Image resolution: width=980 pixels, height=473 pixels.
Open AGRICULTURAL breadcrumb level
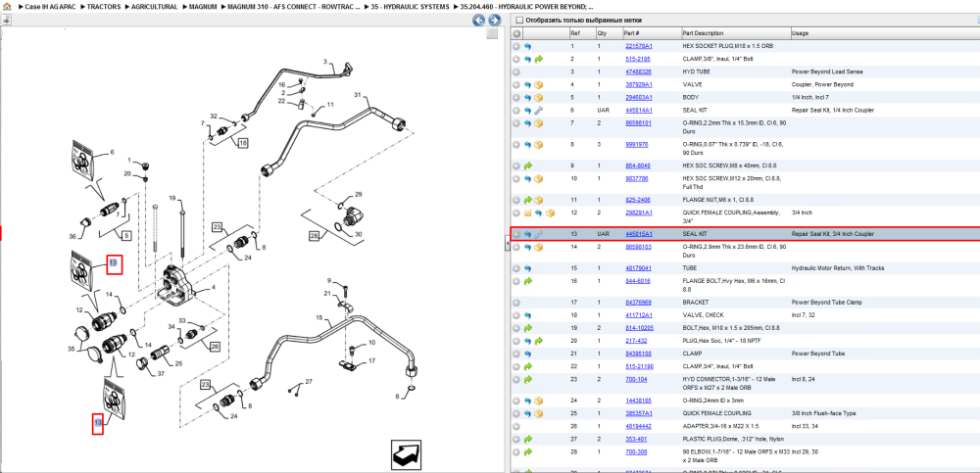click(155, 6)
